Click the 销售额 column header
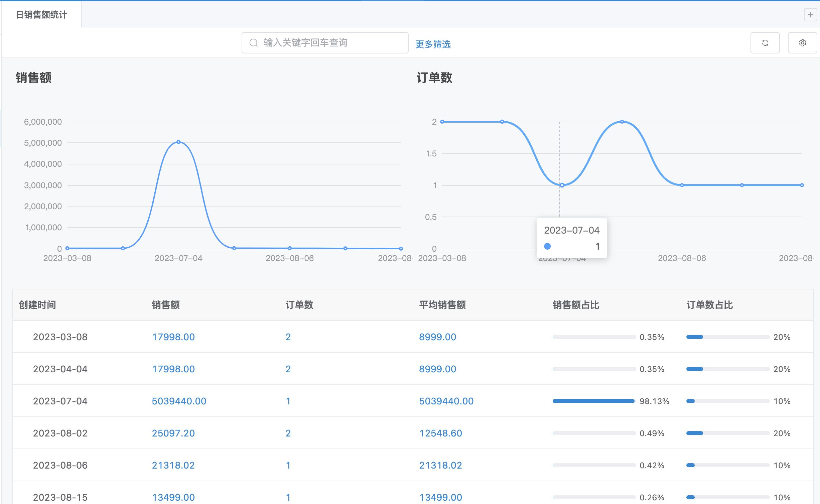 point(166,305)
